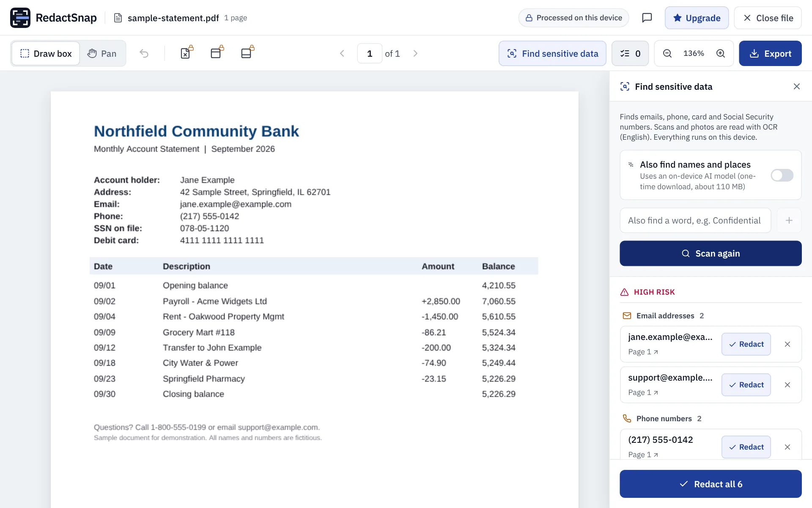812x508 pixels.
Task: Jump to Page 1 for support@example email
Action: (643, 392)
